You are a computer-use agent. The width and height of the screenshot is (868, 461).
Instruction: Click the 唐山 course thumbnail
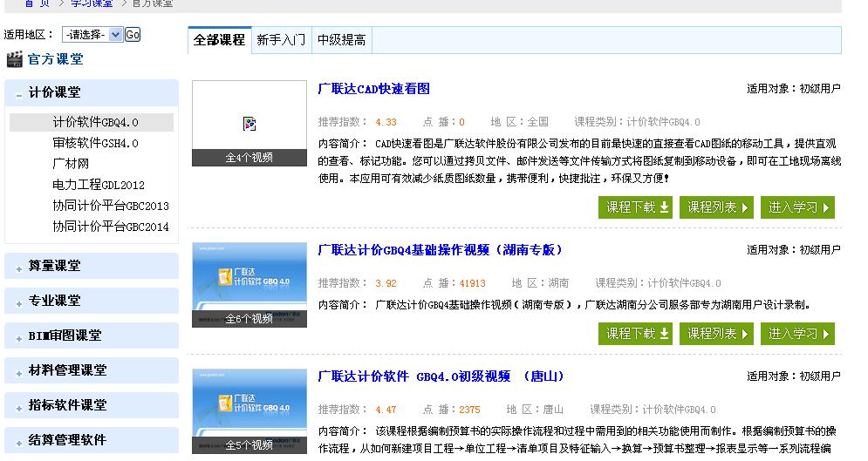point(249,411)
